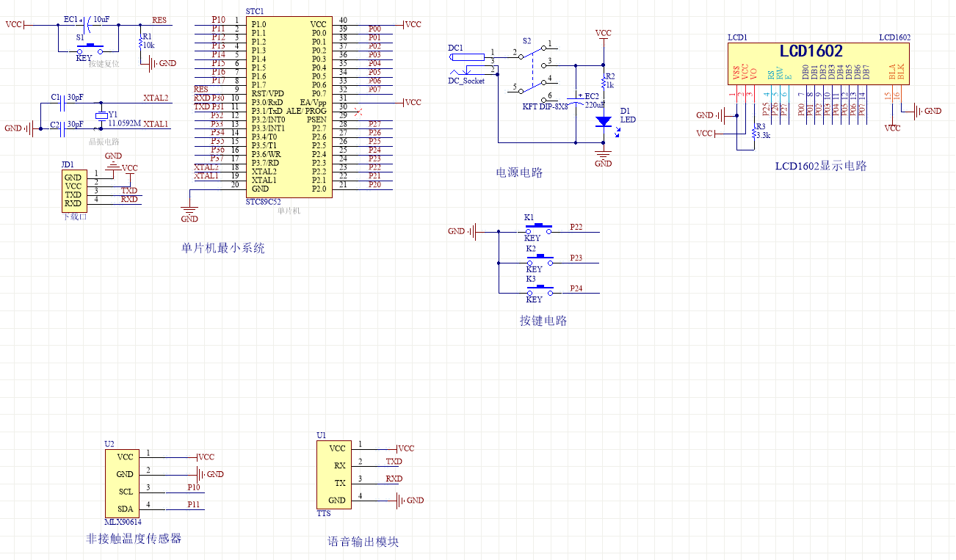The height and width of the screenshot is (560, 956).
Task: Select the 单片机最小系统 title text
Action: click(x=223, y=249)
